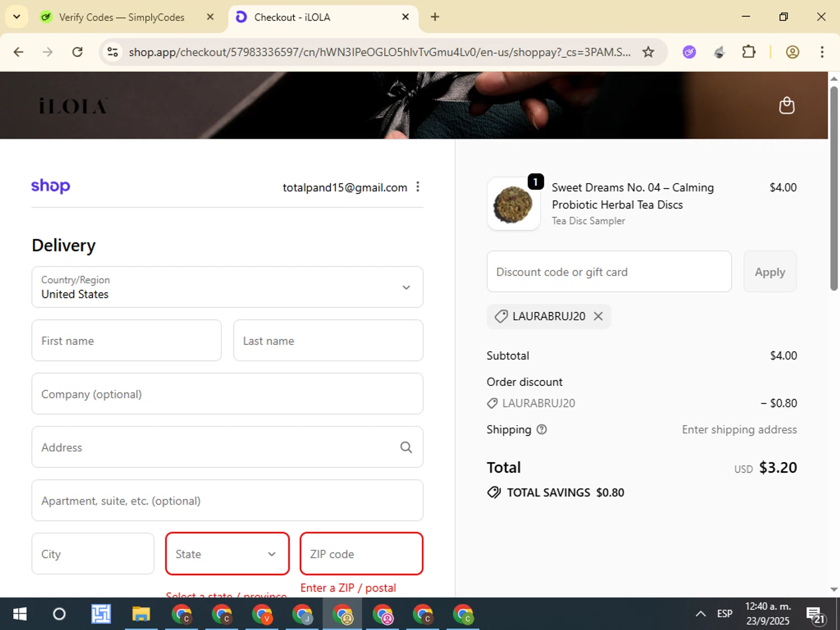This screenshot has height=630, width=840.
Task: Reload the checkout page
Action: pos(77,52)
